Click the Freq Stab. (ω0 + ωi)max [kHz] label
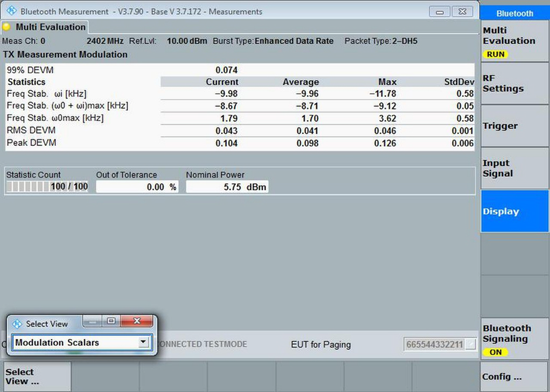The width and height of the screenshot is (550, 392). coord(67,106)
